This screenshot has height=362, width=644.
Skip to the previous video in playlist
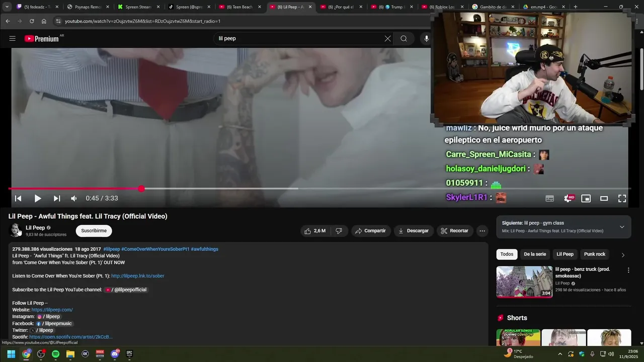coord(18,199)
